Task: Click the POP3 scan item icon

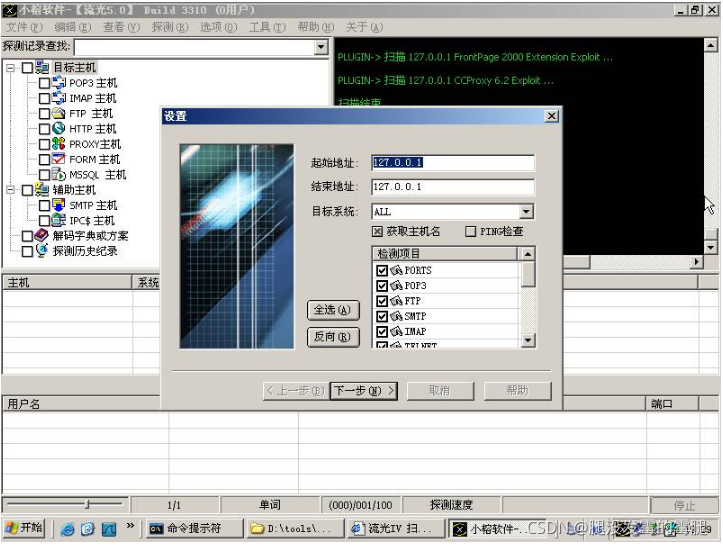Action: [396, 286]
